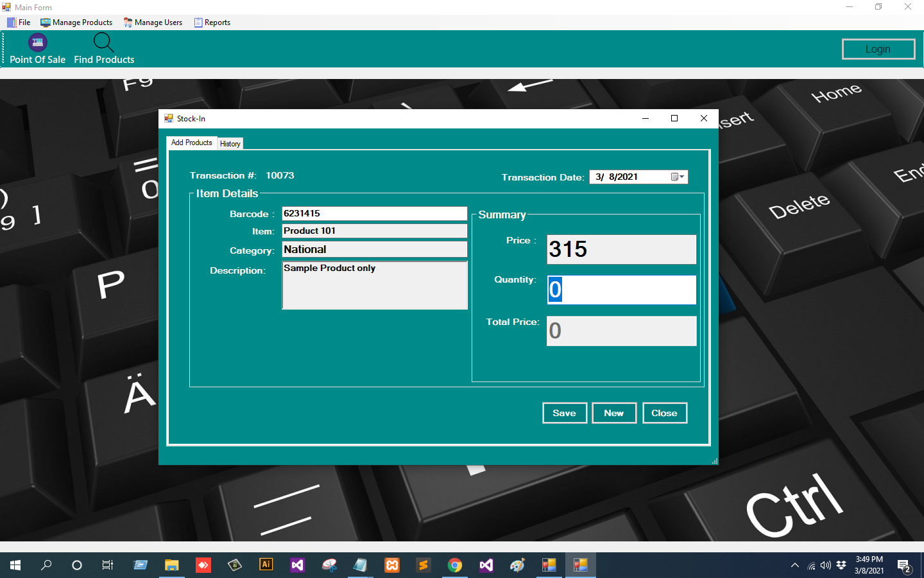924x578 pixels.
Task: Click the Barcode input field
Action: click(x=375, y=214)
